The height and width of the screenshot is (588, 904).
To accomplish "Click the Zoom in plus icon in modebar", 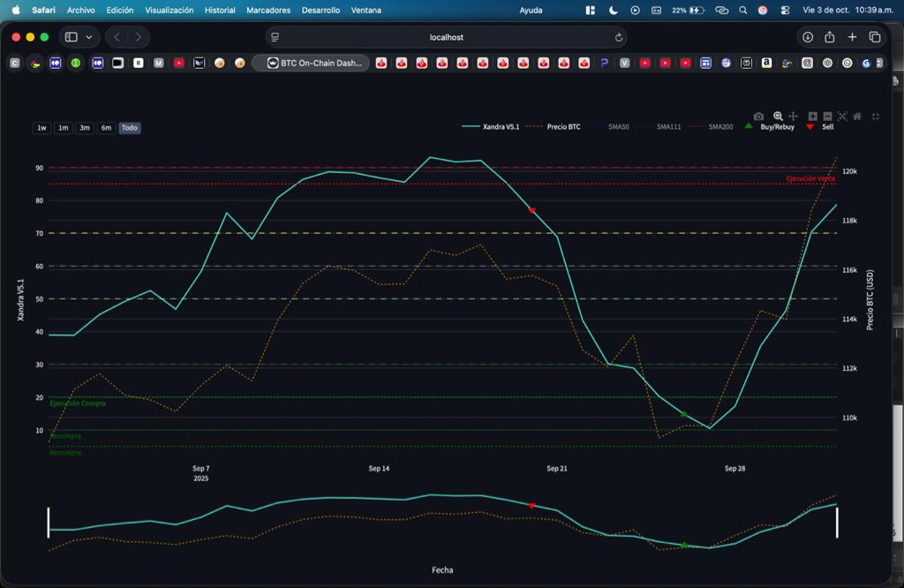I will pyautogui.click(x=812, y=117).
